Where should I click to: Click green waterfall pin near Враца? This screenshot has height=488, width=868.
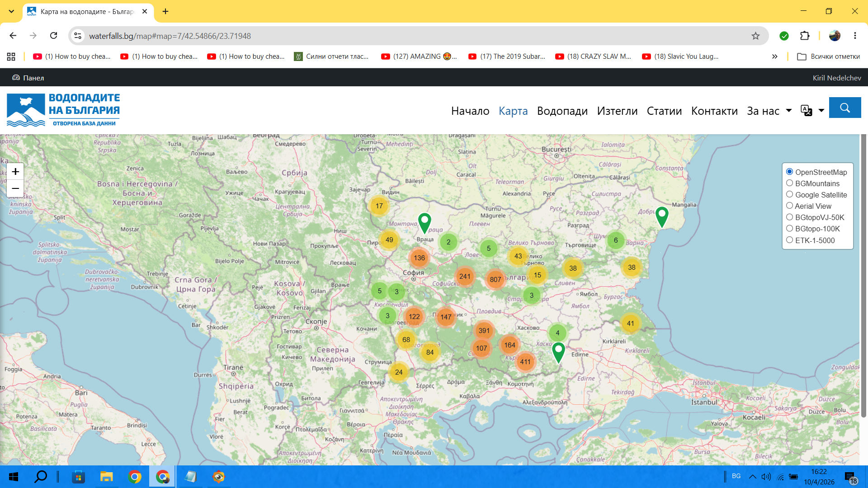click(425, 223)
